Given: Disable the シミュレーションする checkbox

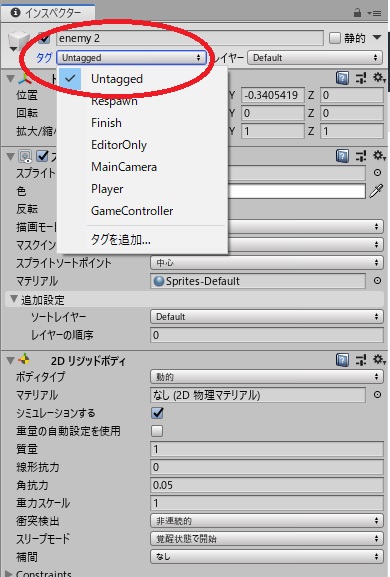Looking at the screenshot, I should click(x=157, y=413).
